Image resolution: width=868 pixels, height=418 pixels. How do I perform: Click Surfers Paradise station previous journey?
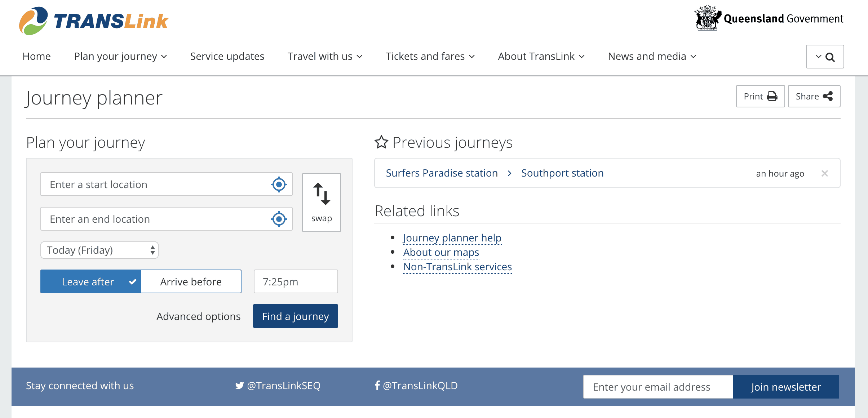[442, 173]
